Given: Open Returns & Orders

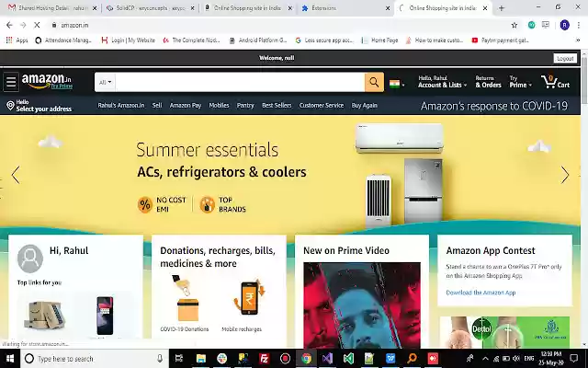Looking at the screenshot, I should point(488,82).
